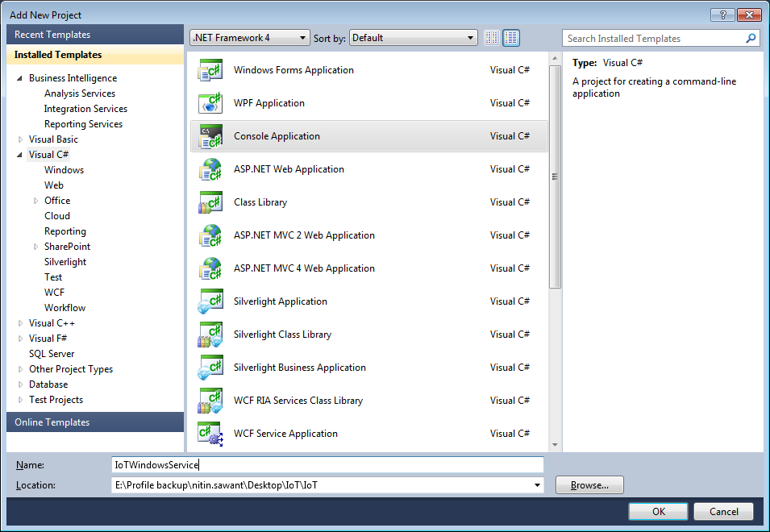Click the template list scroll down arrow
The height and width of the screenshot is (532, 770).
click(x=555, y=445)
